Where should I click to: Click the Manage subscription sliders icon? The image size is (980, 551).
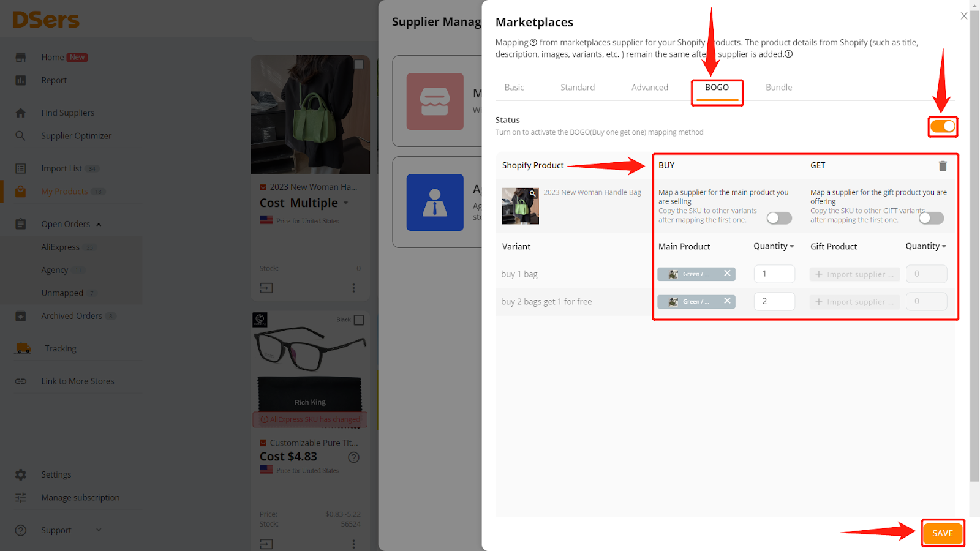click(x=21, y=498)
